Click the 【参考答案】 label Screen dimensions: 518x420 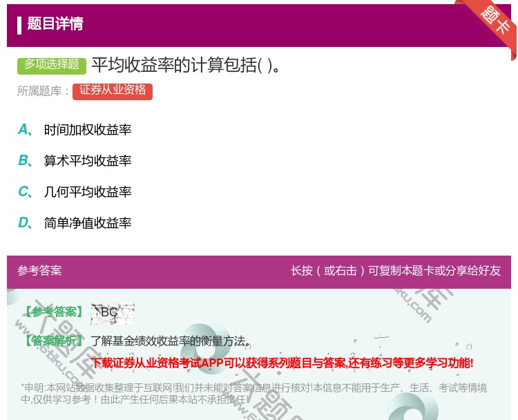(54, 312)
